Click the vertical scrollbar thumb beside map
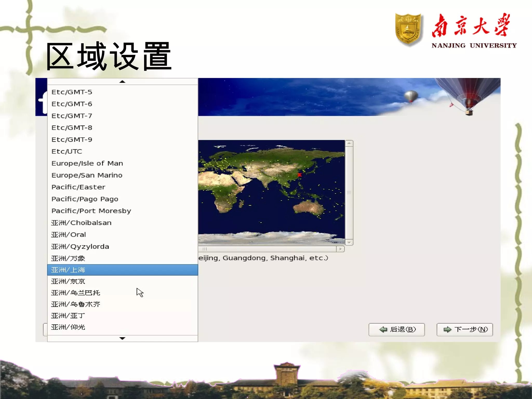The width and height of the screenshot is (532, 399). [x=349, y=193]
